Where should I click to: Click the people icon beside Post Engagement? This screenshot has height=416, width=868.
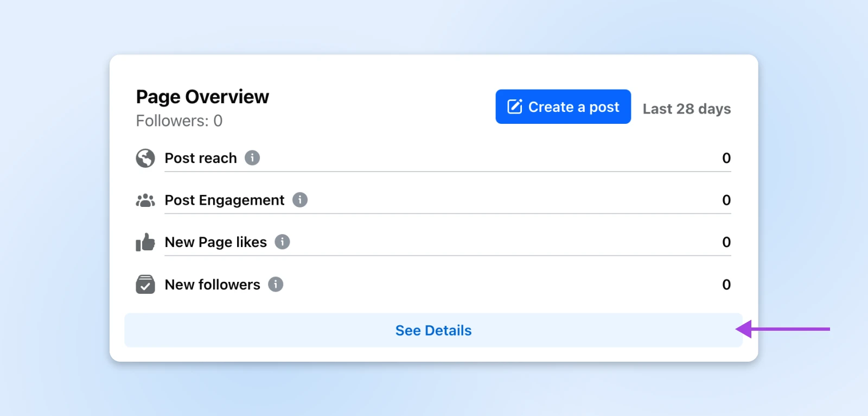click(x=145, y=200)
